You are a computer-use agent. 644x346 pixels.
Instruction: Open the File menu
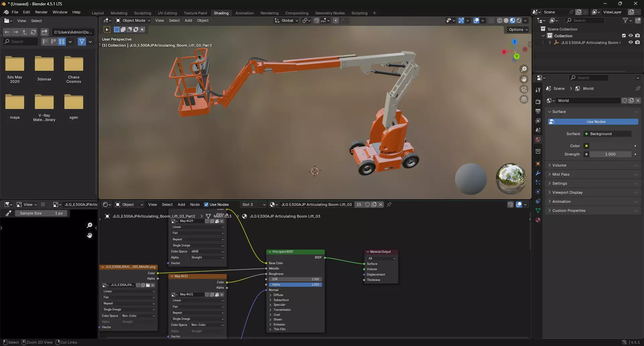15,12
